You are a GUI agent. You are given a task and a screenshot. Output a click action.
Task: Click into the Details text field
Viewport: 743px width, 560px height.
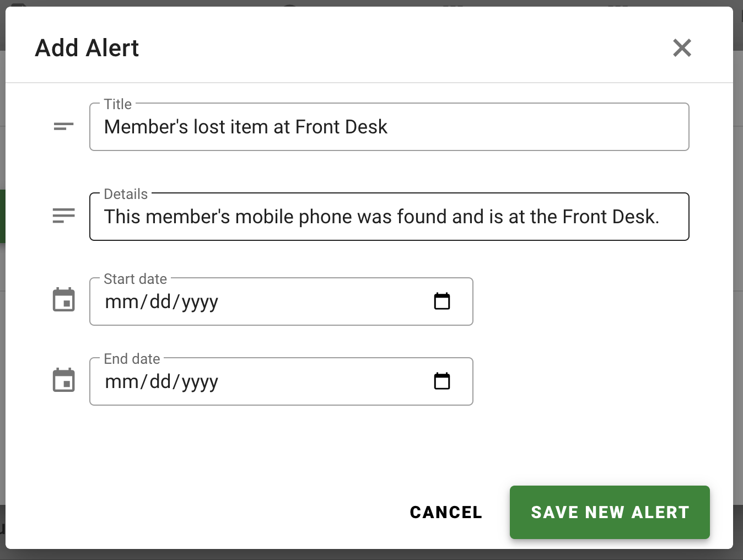coord(389,217)
